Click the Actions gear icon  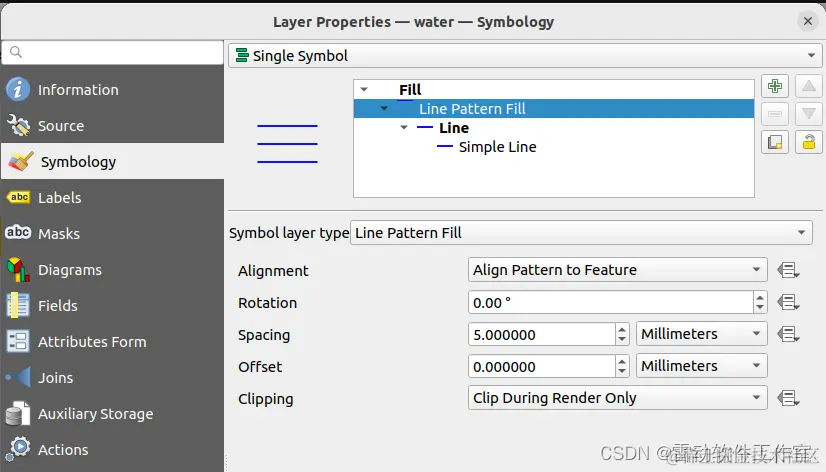[19, 449]
